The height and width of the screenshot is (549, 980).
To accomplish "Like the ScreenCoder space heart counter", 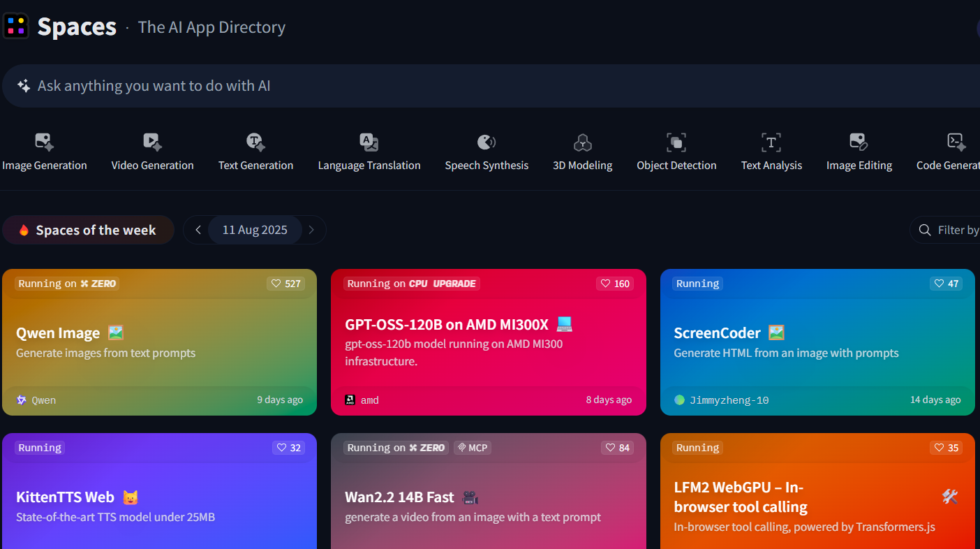I will (x=946, y=284).
